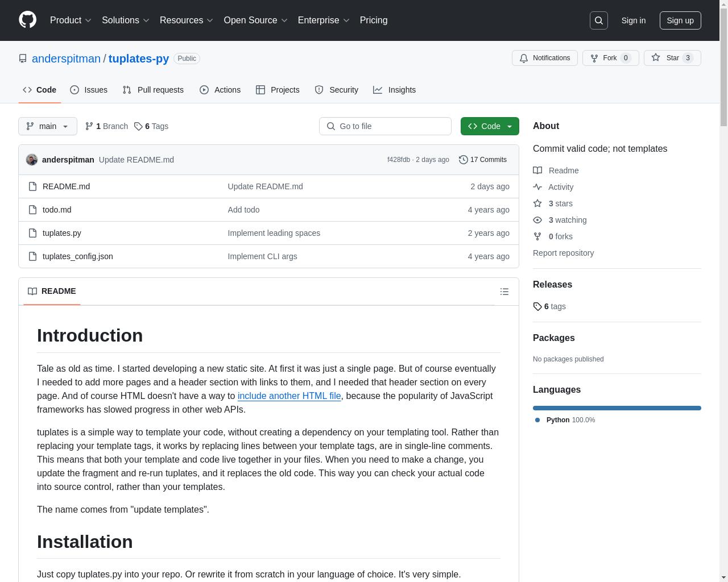Open todo.md file name
The image size is (728, 582).
tap(57, 210)
